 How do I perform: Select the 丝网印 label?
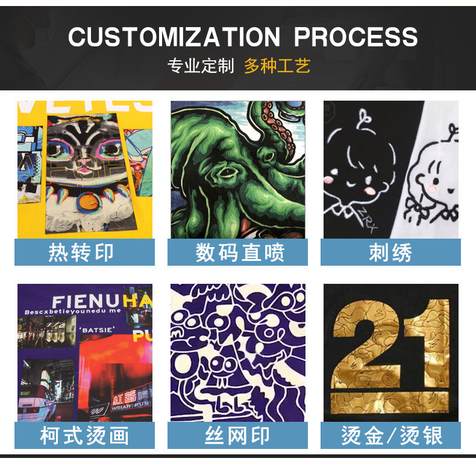237,435
